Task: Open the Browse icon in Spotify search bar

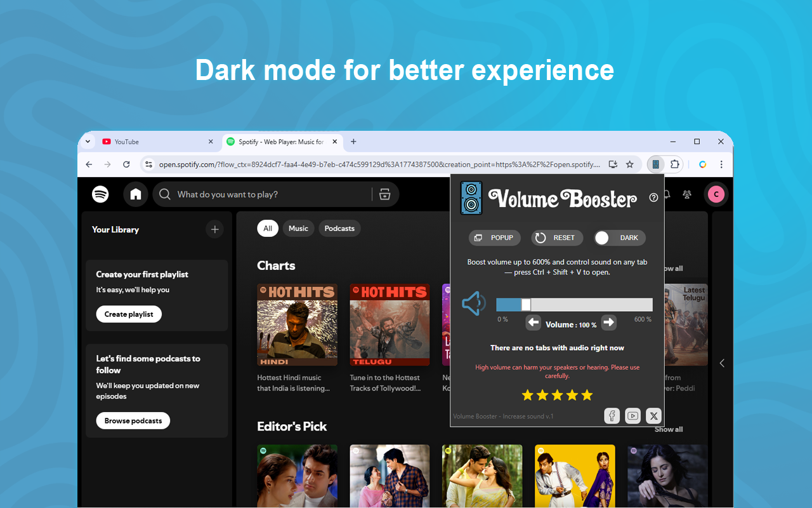Action: pyautogui.click(x=384, y=194)
